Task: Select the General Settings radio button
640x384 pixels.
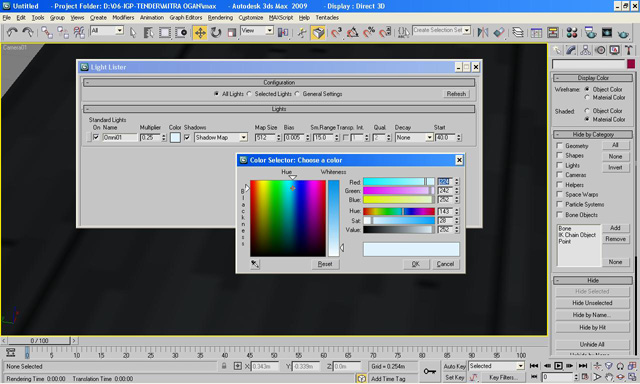Action: coord(297,94)
